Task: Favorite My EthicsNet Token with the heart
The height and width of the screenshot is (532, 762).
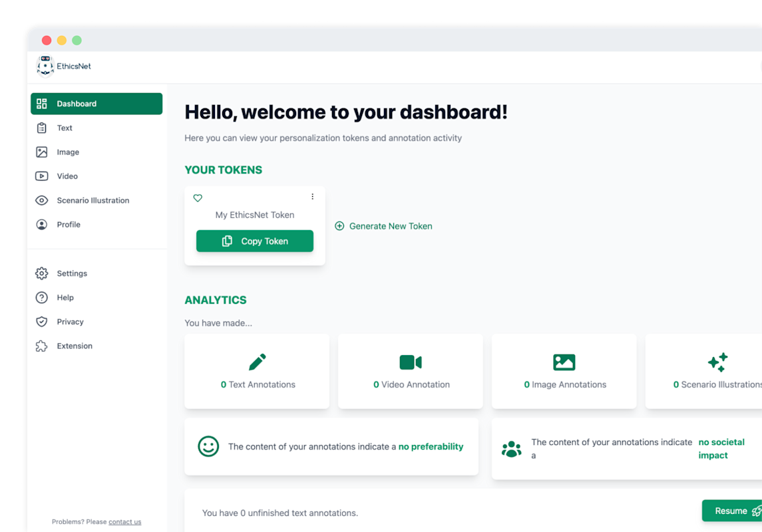Action: pyautogui.click(x=198, y=198)
